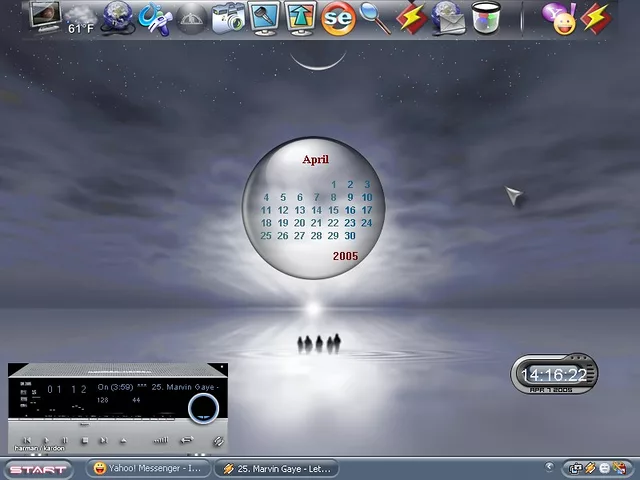Click the eject button in Winamp

[123, 440]
